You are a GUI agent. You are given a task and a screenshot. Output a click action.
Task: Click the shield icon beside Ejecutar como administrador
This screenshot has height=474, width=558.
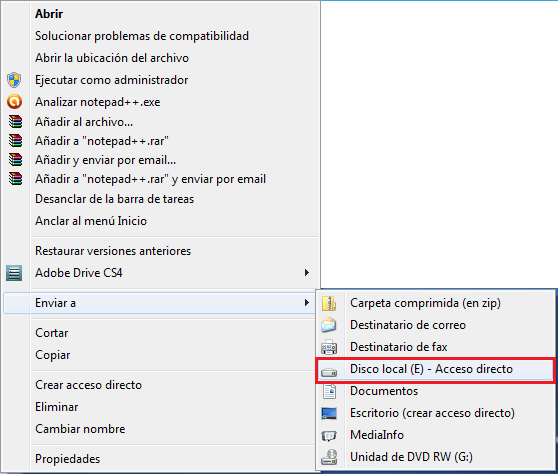tap(14, 80)
